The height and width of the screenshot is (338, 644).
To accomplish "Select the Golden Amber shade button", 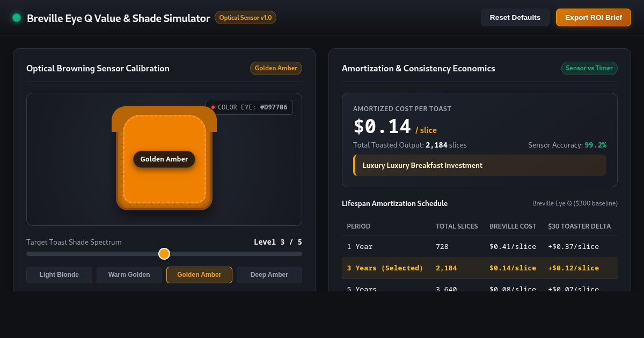I will (x=199, y=275).
